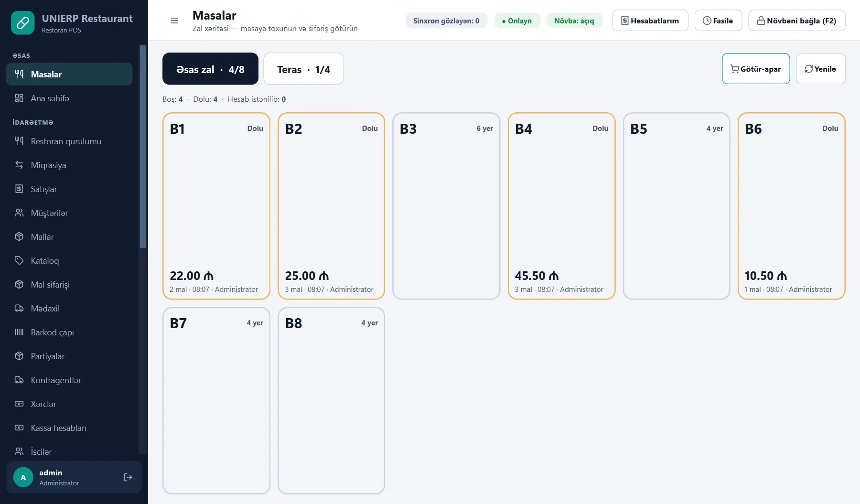Click the Yenilə refresh button
Viewport: 860px width, 504px height.
tap(820, 69)
